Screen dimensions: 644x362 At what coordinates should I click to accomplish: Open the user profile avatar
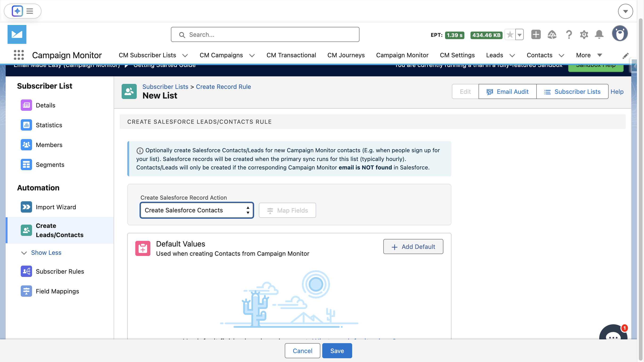(x=620, y=33)
